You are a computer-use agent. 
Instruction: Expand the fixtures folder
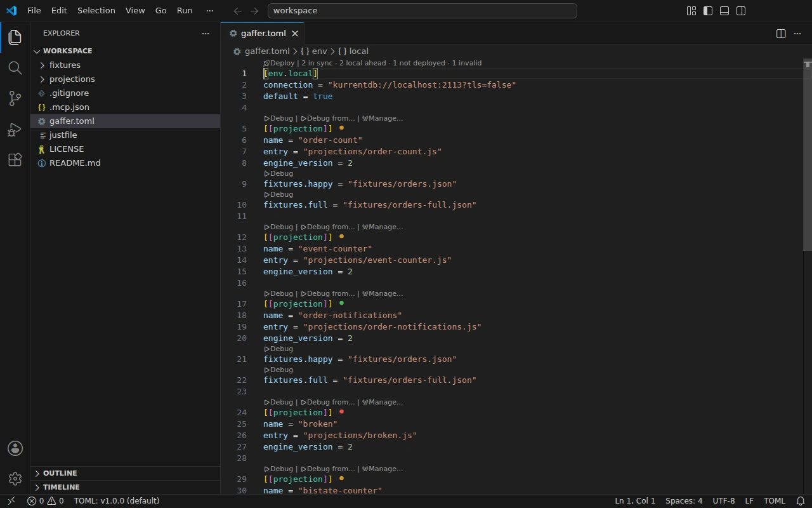(126, 65)
